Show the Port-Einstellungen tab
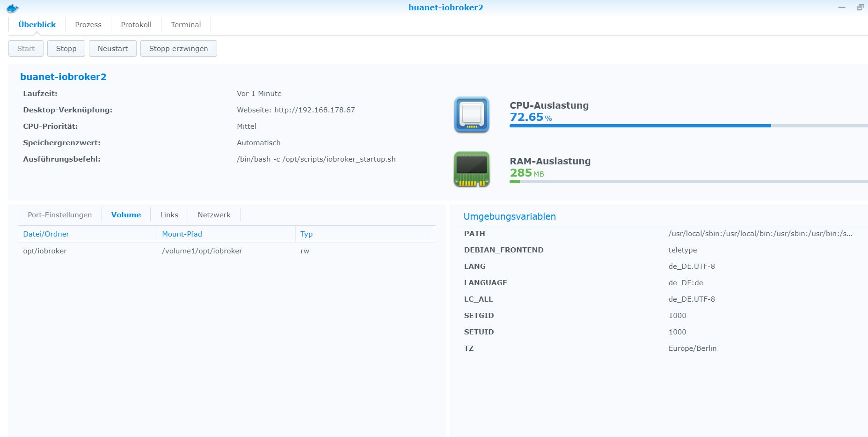The height and width of the screenshot is (437, 868). pos(59,215)
